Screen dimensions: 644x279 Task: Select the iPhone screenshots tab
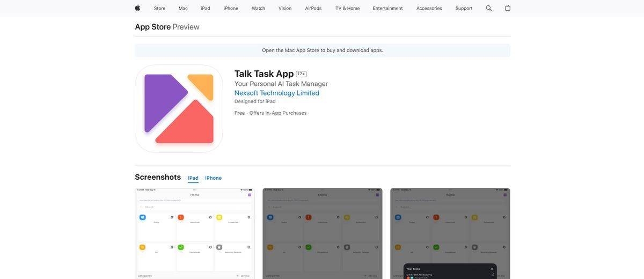pos(213,178)
